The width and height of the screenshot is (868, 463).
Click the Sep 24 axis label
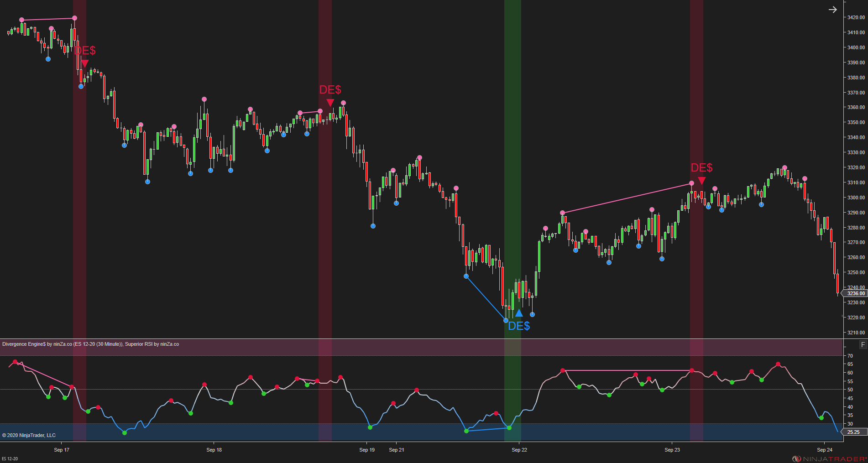pos(824,449)
